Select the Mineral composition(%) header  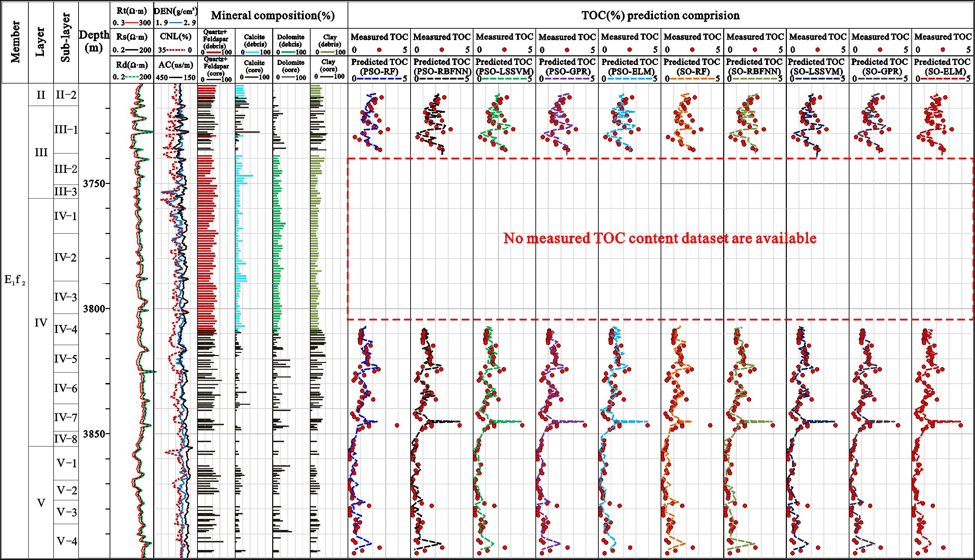(x=273, y=16)
